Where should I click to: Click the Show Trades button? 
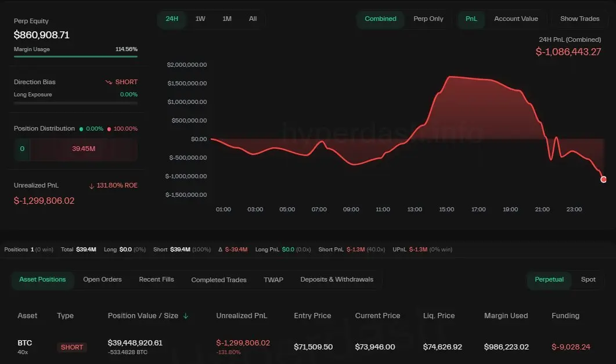[579, 19]
